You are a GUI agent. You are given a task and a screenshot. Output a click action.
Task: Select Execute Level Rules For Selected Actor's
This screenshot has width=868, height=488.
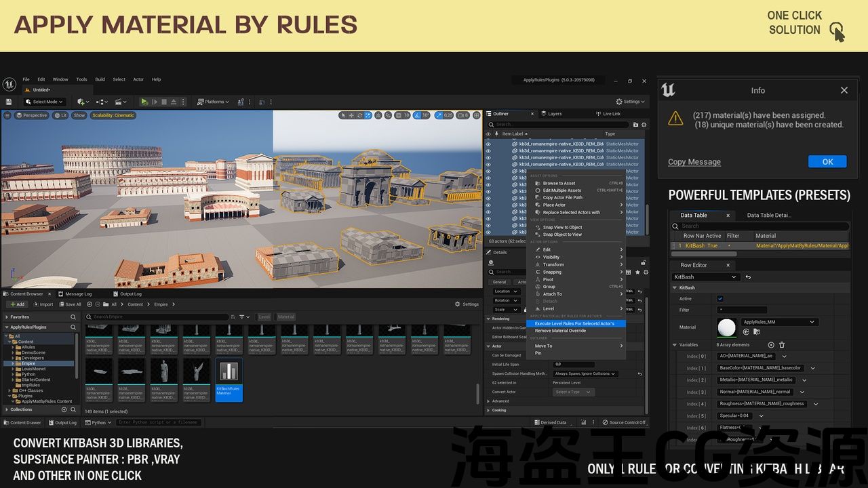click(x=574, y=323)
